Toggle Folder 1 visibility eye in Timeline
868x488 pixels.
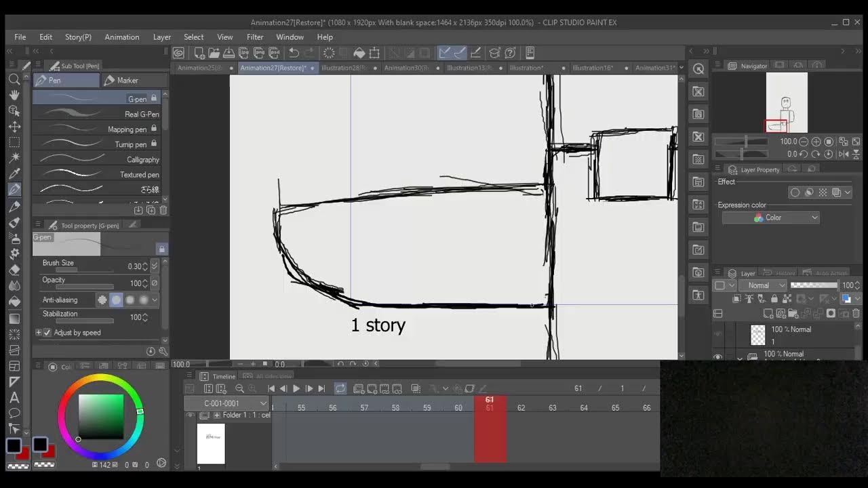click(190, 415)
